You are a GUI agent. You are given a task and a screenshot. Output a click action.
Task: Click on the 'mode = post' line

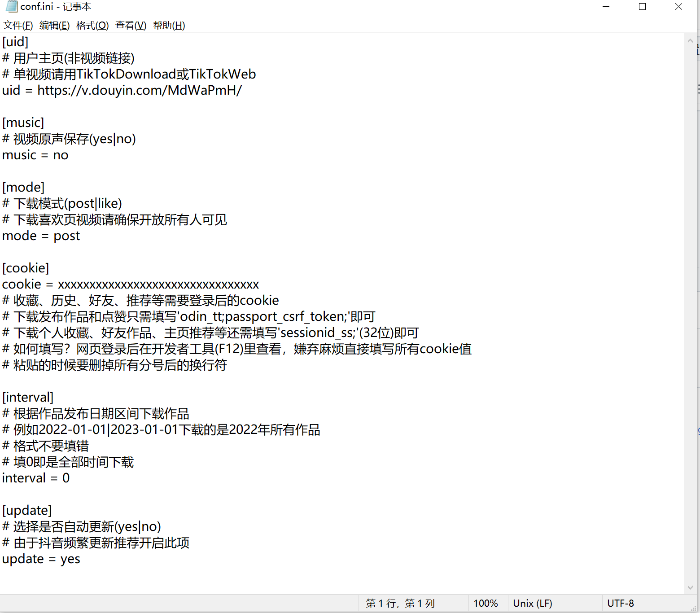(x=41, y=236)
